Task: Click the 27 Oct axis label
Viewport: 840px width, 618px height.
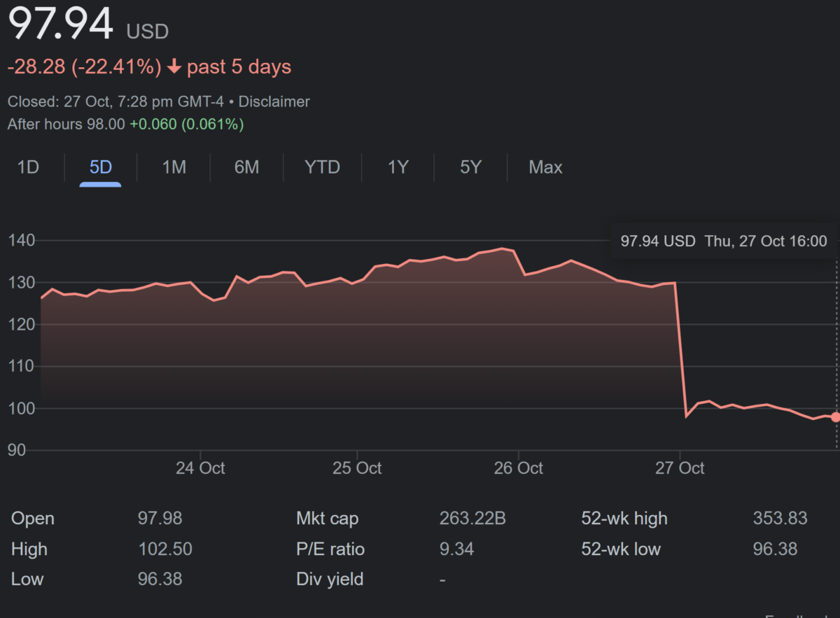Action: (680, 468)
